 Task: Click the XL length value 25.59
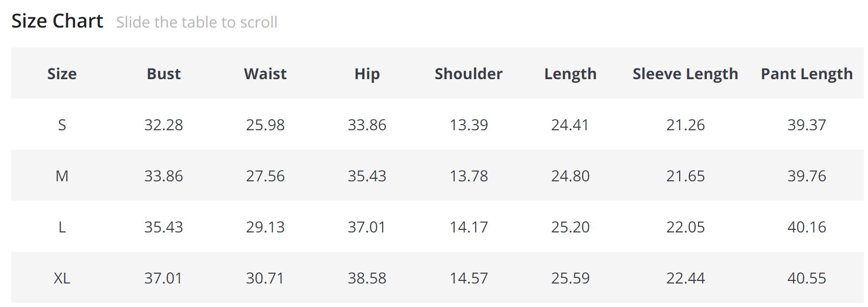[570, 278]
